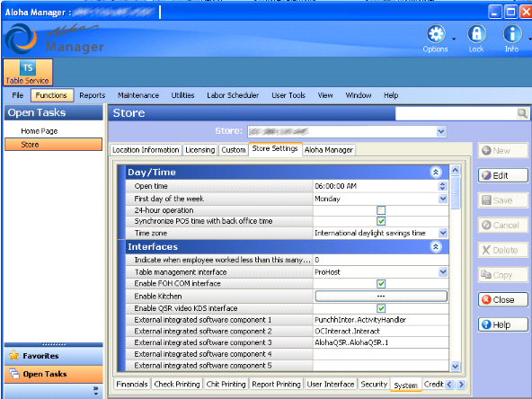Screen dimensions: 532x399
Task: Switch to the Chit Printing tab
Action: [226, 384]
